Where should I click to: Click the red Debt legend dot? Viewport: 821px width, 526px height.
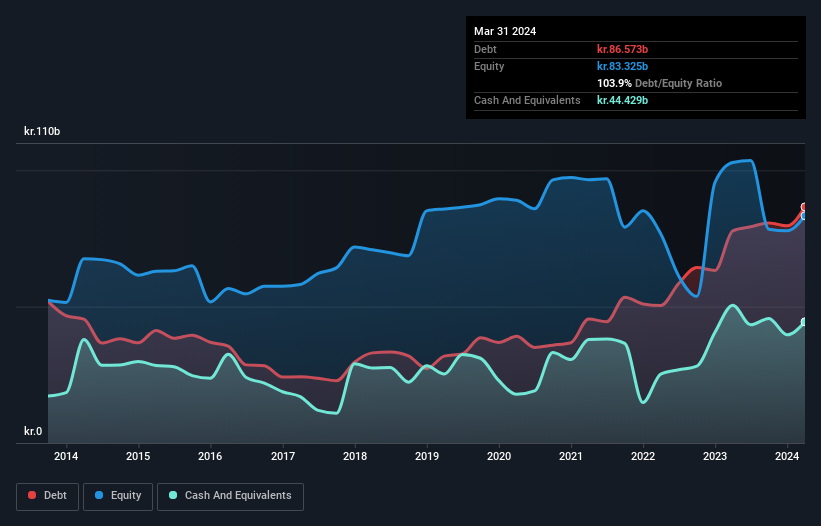click(x=32, y=495)
